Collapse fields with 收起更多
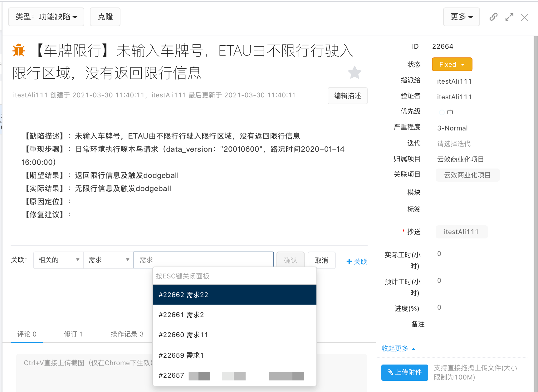 click(399, 348)
